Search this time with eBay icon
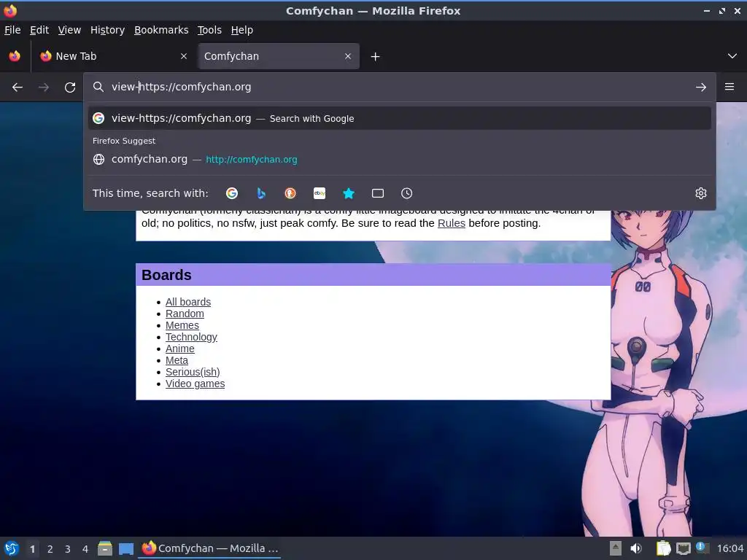The height and width of the screenshot is (560, 747). [320, 193]
